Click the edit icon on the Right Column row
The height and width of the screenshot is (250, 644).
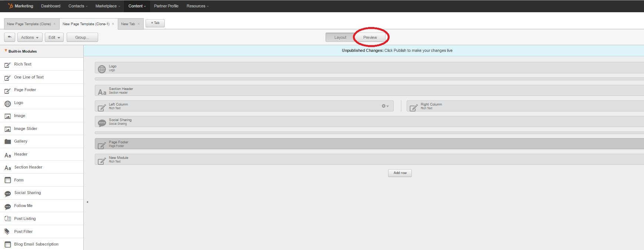click(414, 107)
